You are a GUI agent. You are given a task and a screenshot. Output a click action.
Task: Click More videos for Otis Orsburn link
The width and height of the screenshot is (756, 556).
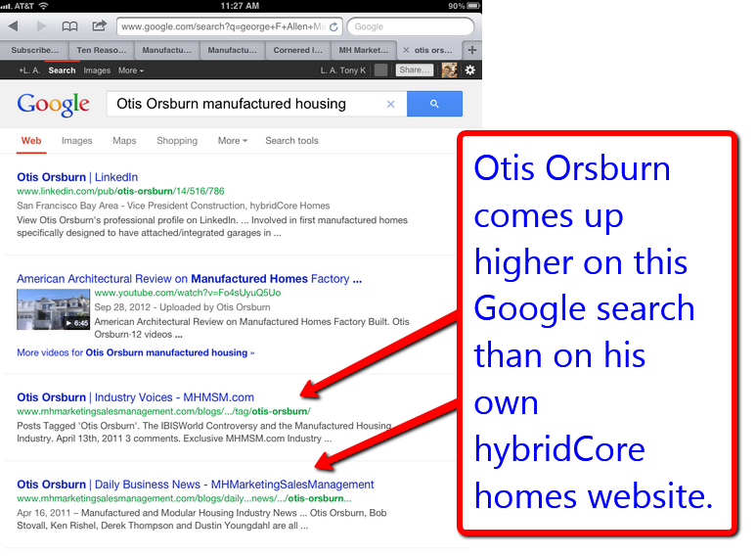click(136, 352)
